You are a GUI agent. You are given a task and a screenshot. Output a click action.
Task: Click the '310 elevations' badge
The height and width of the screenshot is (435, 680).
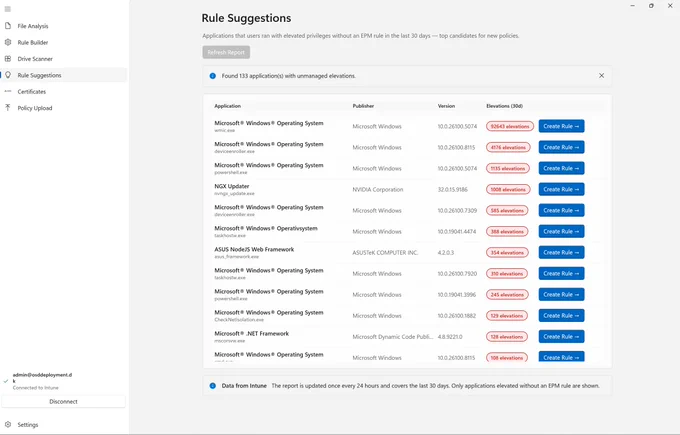point(507,274)
